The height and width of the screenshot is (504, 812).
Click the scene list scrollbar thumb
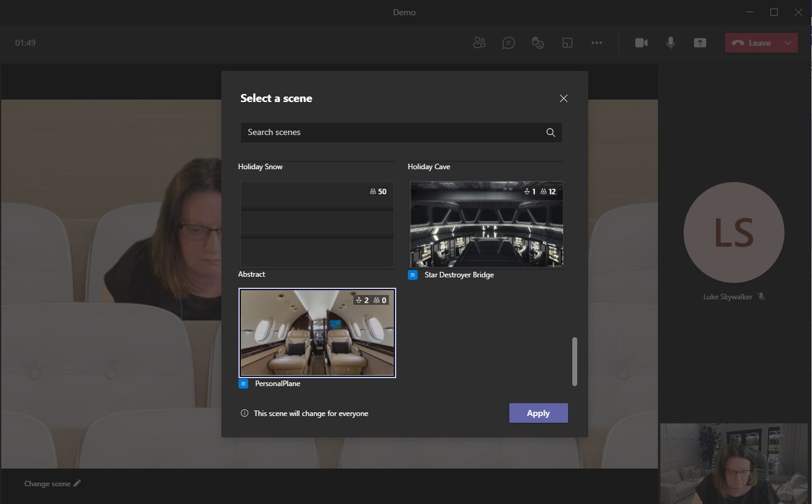(x=575, y=361)
